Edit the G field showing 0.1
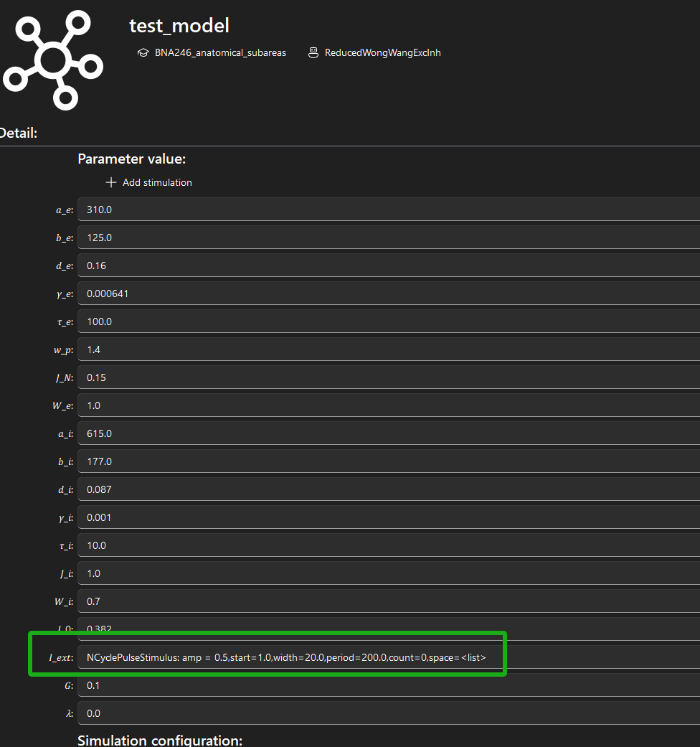 (x=389, y=685)
